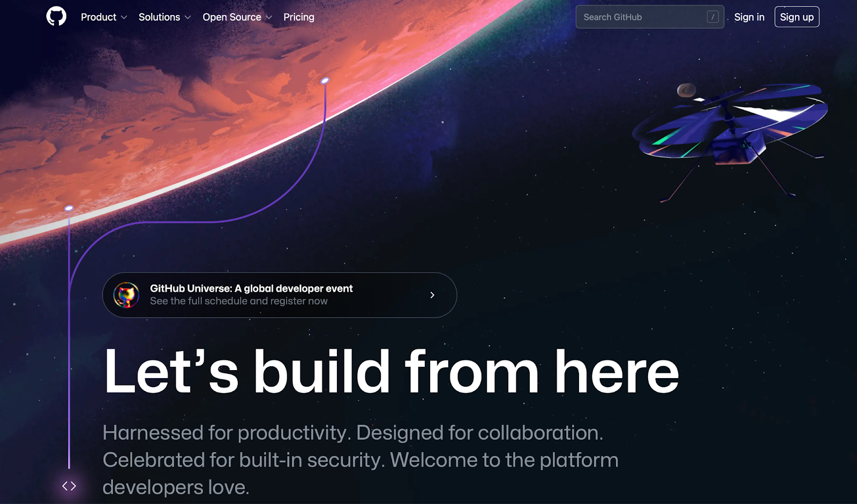Expand the Solutions dropdown arrow
Image resolution: width=857 pixels, height=504 pixels.
(x=188, y=17)
